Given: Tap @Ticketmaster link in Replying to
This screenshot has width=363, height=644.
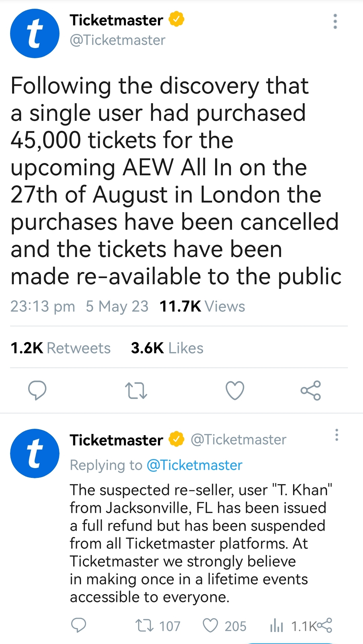Looking at the screenshot, I should [195, 465].
